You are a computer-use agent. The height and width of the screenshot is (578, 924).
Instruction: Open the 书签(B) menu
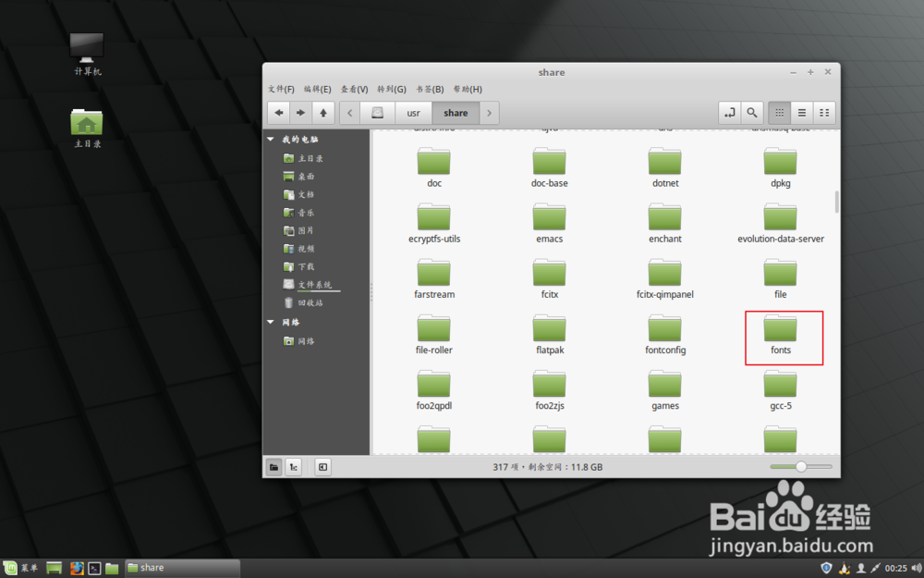pos(430,89)
